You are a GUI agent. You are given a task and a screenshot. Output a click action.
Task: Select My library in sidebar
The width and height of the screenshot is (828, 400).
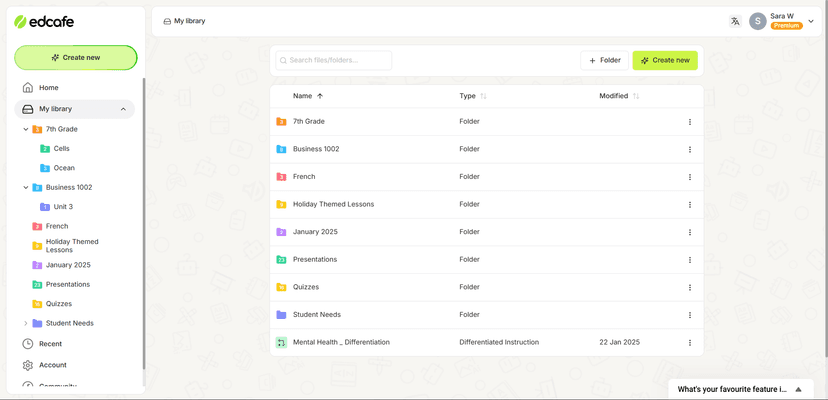(74, 109)
